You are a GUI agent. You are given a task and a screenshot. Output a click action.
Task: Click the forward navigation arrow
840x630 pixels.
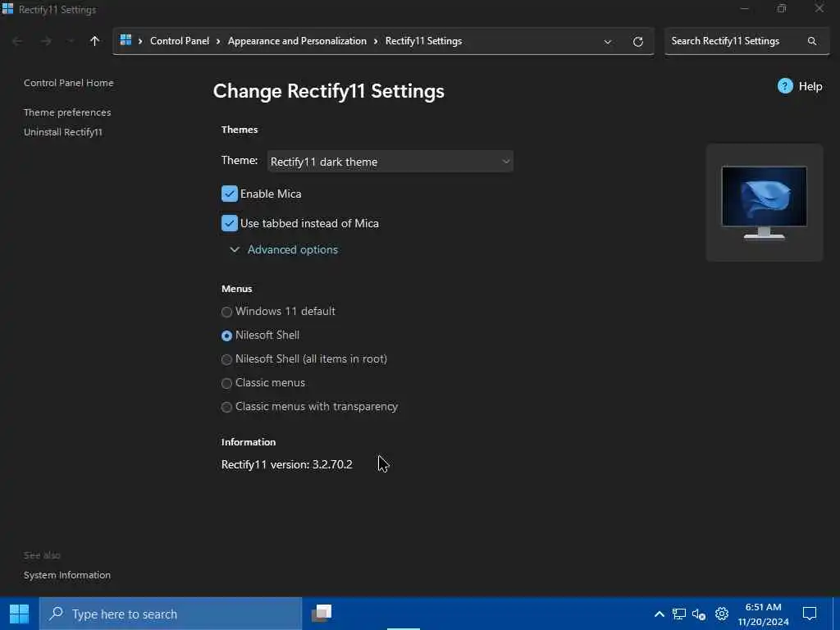(46, 41)
